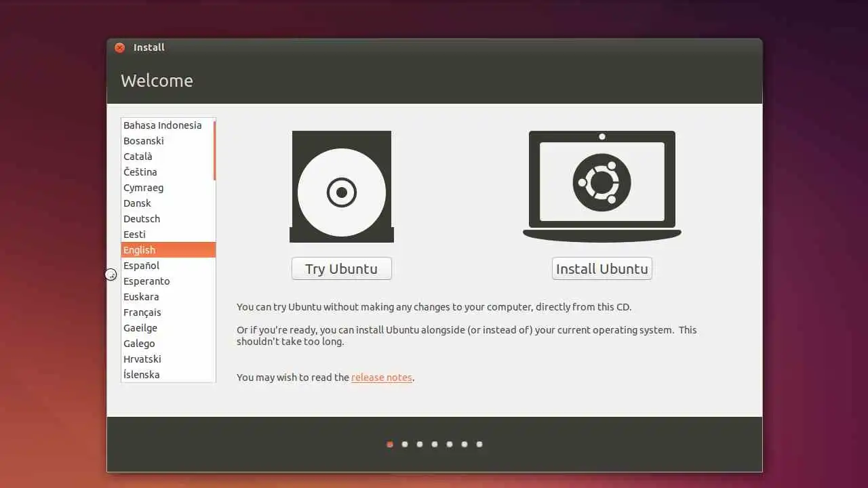Select Esperanto language
This screenshot has height=488, width=868.
[x=167, y=281]
